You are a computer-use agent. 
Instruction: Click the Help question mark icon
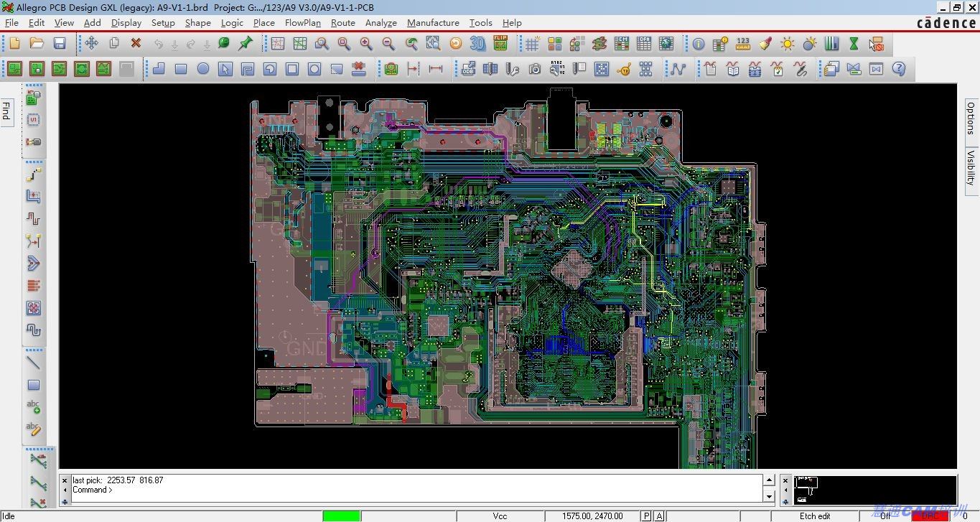coord(898,69)
